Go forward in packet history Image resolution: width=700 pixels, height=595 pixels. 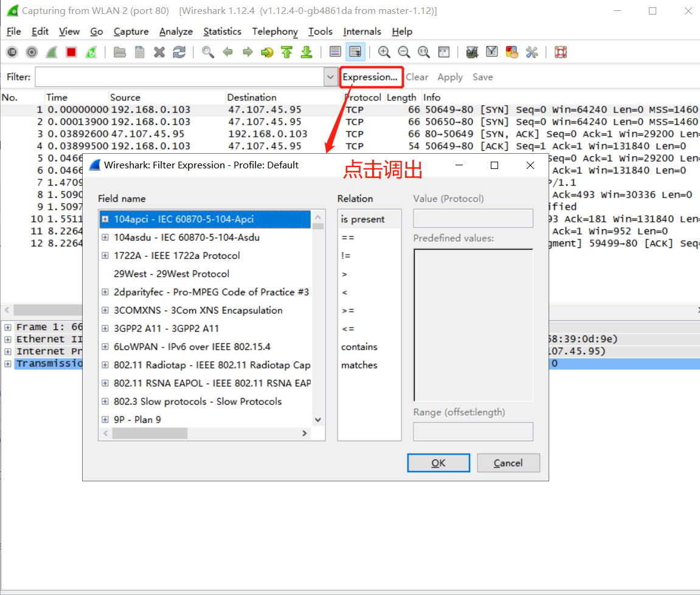point(248,52)
